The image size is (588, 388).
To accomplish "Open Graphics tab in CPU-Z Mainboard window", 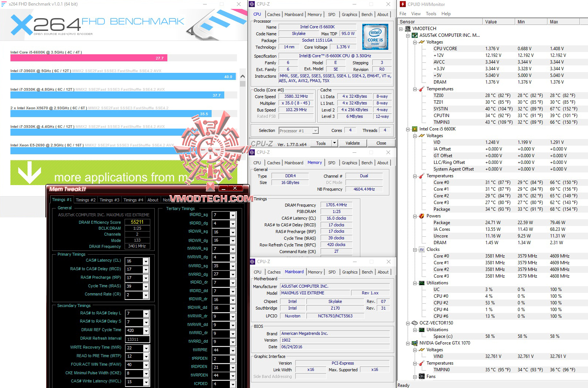I will coord(350,272).
